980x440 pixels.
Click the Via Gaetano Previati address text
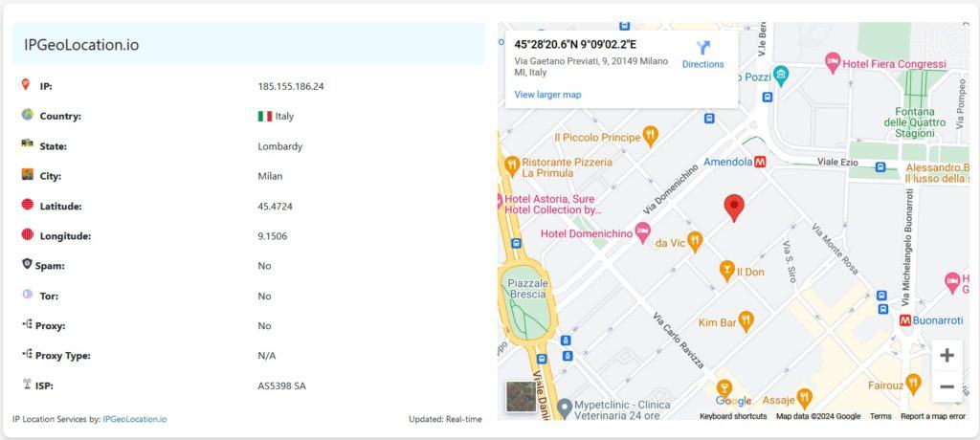point(590,67)
